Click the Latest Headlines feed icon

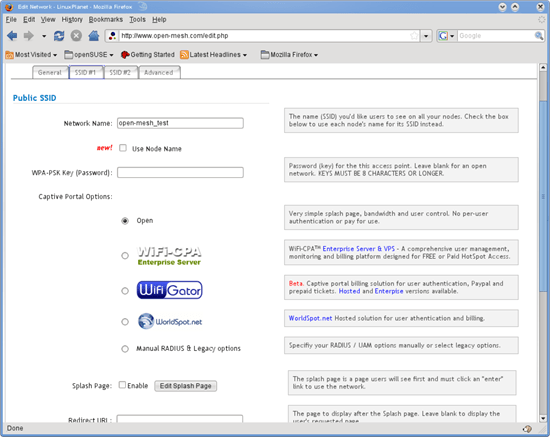pos(184,55)
